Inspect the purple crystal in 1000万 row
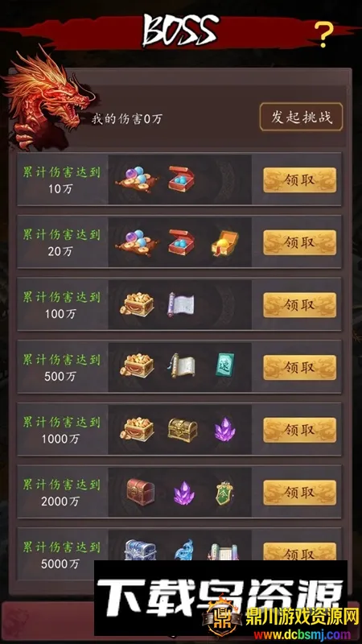The image size is (362, 644). [x=225, y=430]
